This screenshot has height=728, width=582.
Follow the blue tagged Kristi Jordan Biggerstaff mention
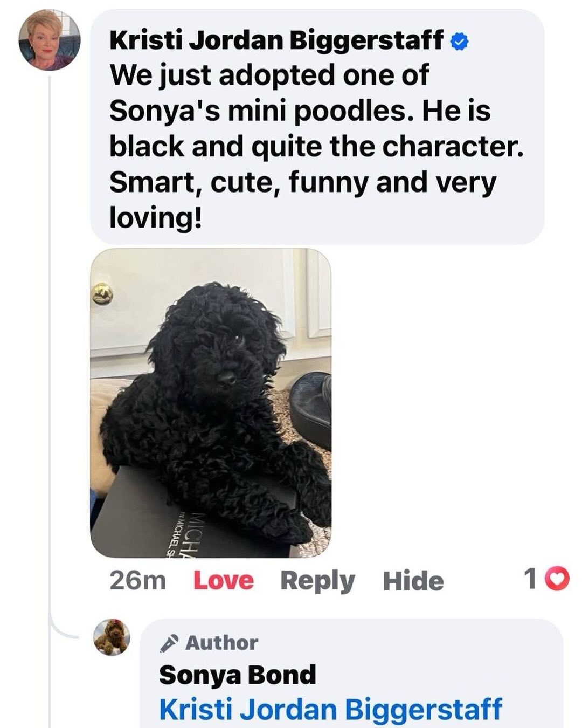331,709
